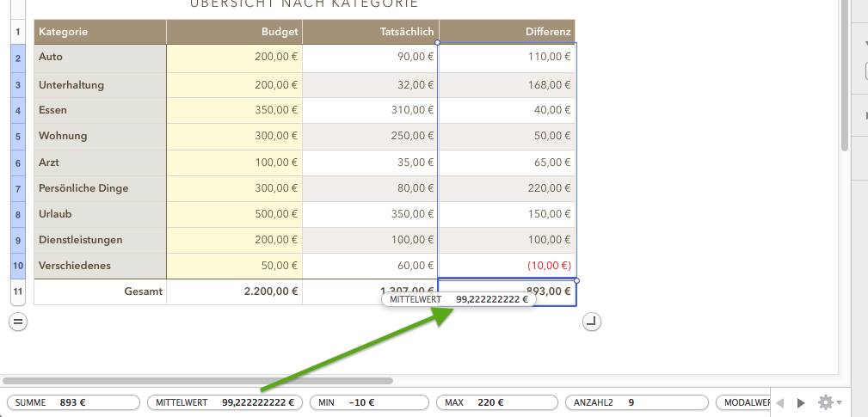Select row header 2
Screen dimensions: 868x417
coord(18,58)
